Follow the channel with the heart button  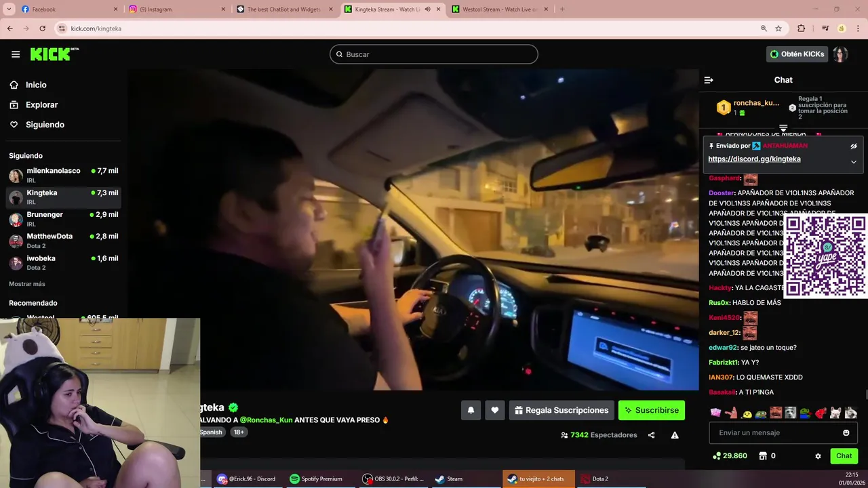pyautogui.click(x=495, y=410)
